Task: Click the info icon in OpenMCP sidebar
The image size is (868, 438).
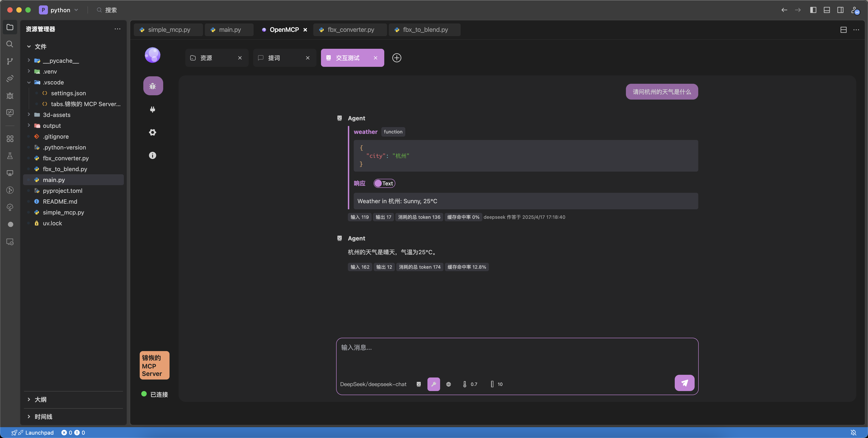Action: (x=153, y=155)
